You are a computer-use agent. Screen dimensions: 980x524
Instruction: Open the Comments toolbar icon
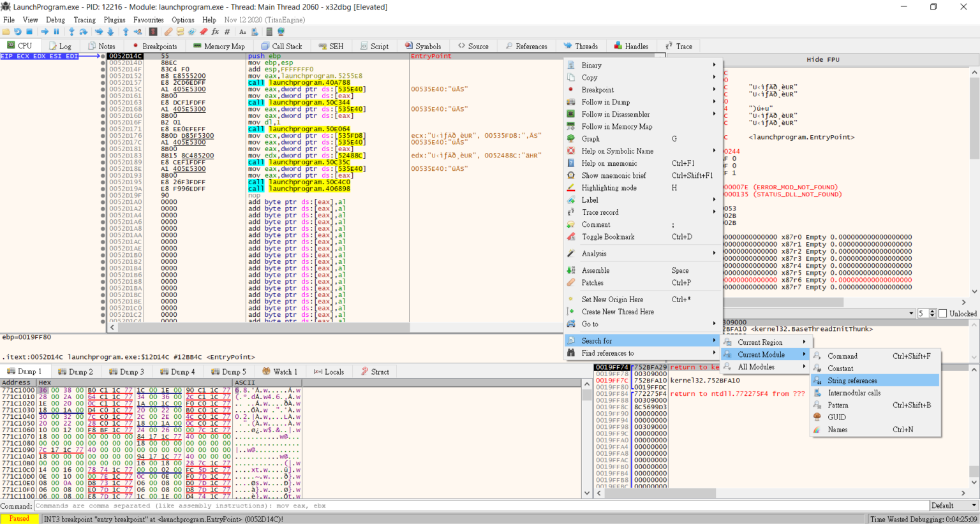[181, 32]
